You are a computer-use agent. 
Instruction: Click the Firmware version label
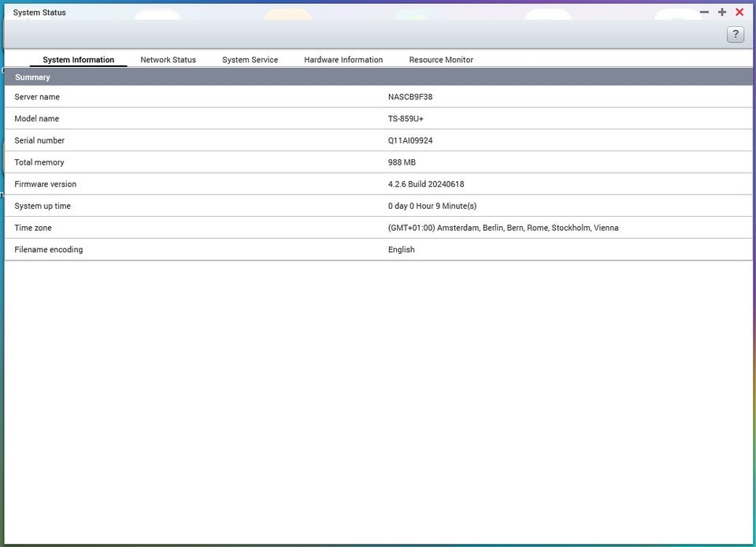pyautogui.click(x=46, y=184)
